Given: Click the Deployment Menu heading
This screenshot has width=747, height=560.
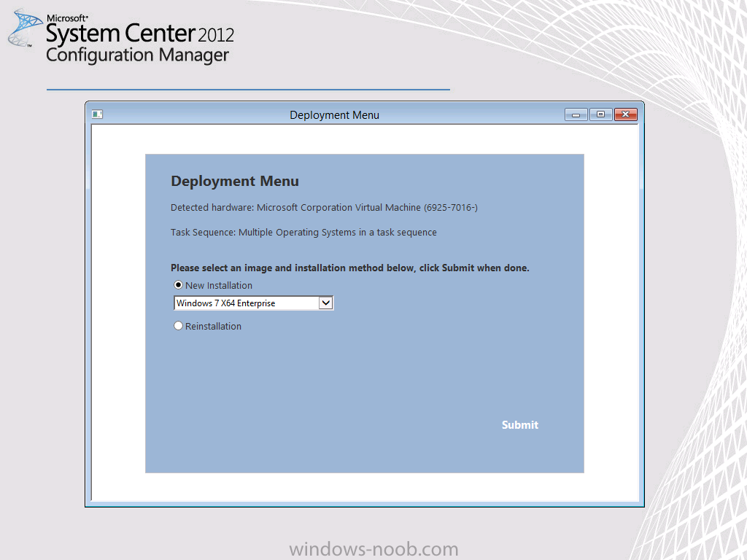Looking at the screenshot, I should (x=235, y=182).
